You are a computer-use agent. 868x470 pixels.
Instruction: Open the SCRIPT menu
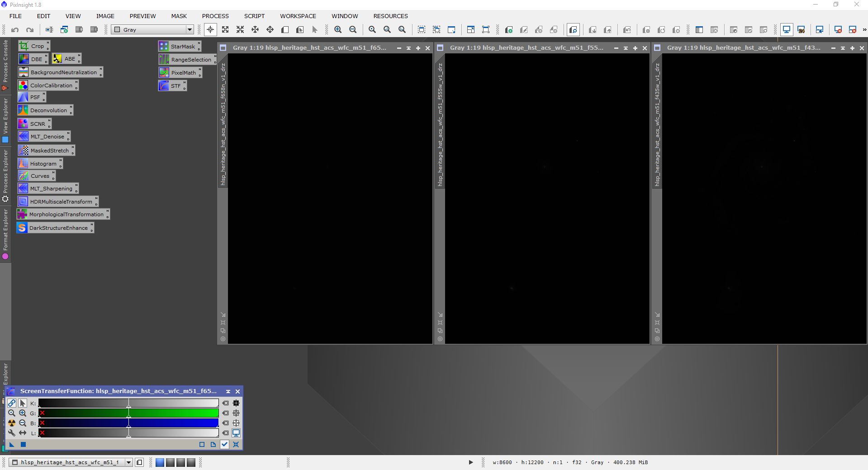(254, 16)
